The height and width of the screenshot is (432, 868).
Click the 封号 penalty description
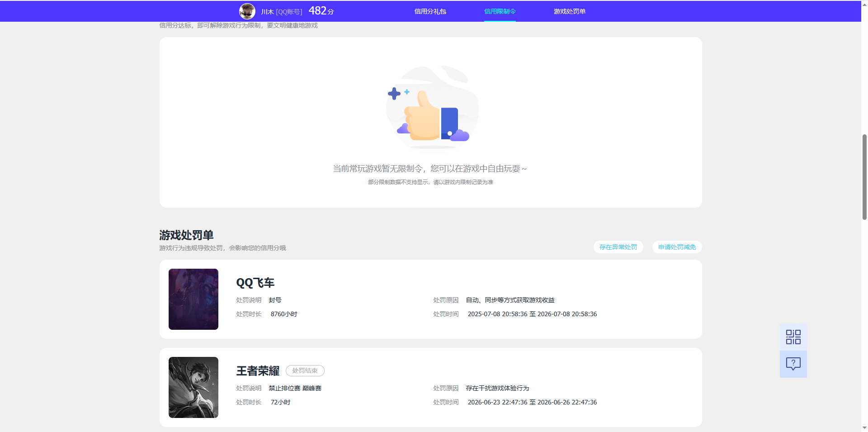(275, 300)
